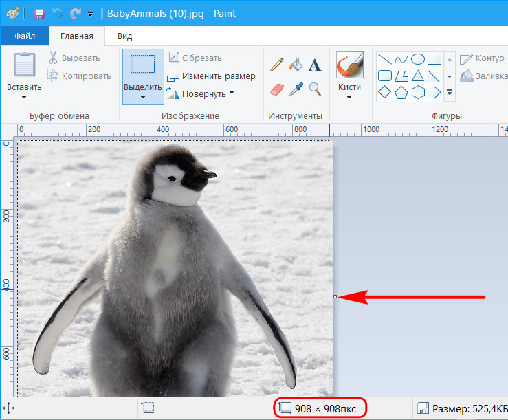This screenshot has width=508, height=420.
Task: Choose the Oval shape
Action: coord(418,59)
